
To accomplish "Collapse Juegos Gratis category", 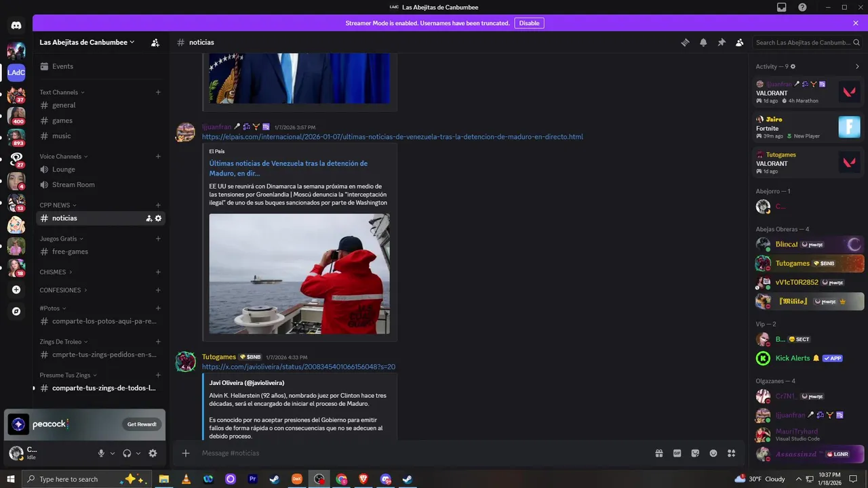I will click(62, 239).
